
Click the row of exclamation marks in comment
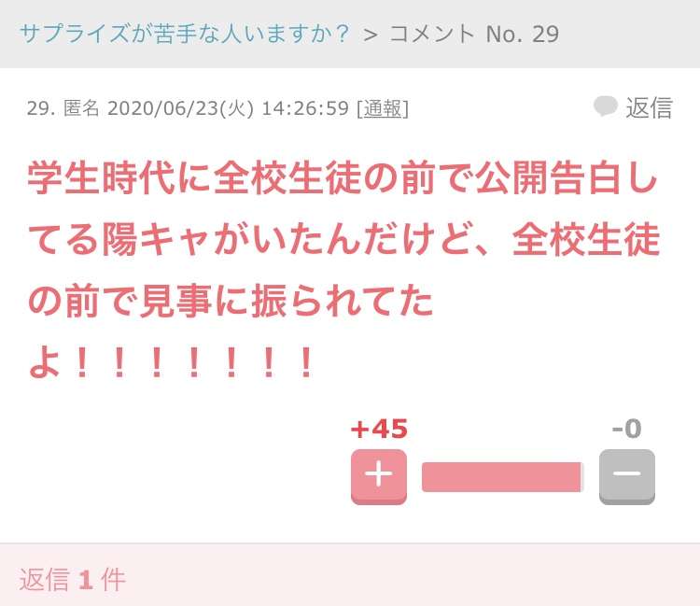coord(193,362)
